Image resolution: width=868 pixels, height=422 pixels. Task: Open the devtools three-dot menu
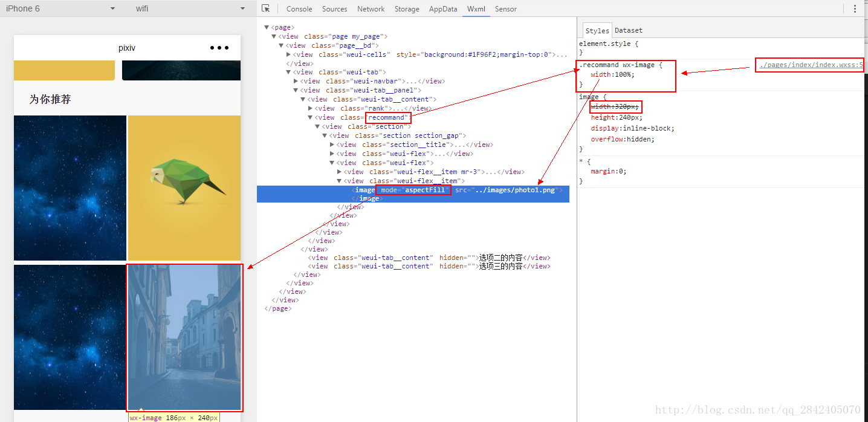pyautogui.click(x=855, y=8)
